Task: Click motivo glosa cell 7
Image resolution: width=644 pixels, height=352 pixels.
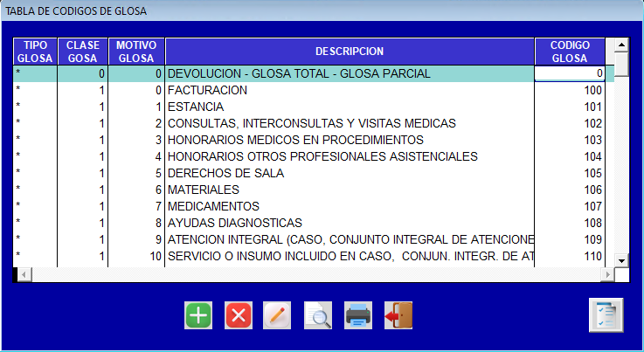Action: 136,206
